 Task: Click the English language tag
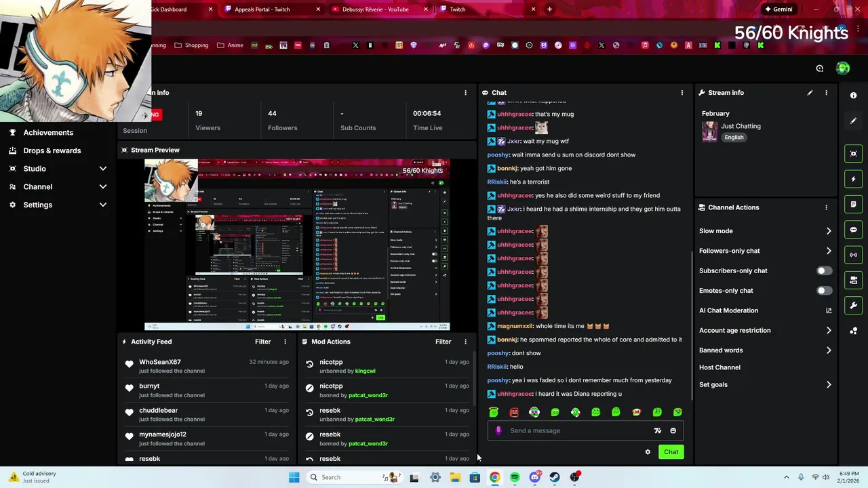pyautogui.click(x=734, y=137)
